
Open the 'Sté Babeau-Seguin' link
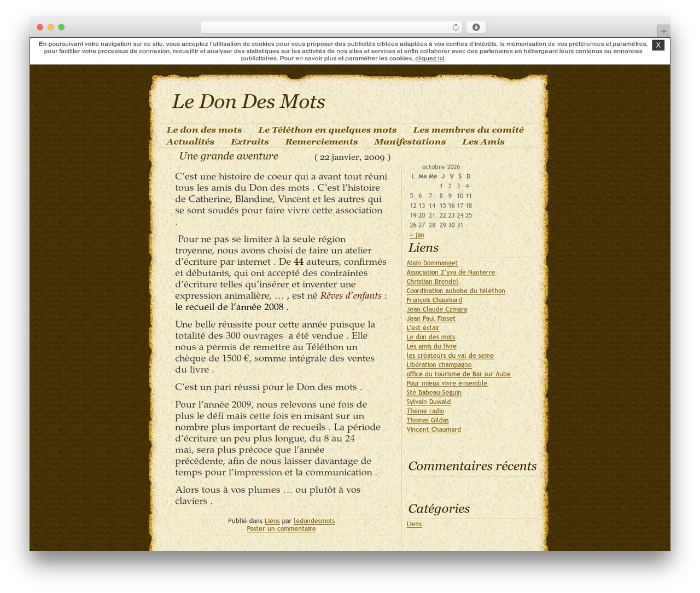434,393
